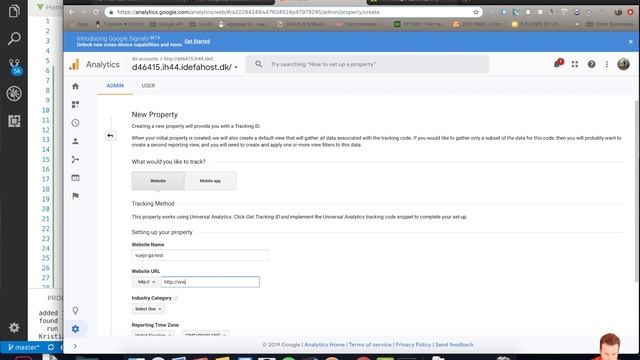The height and width of the screenshot is (360, 640).
Task: Open more options vertical dots
Action: [x=607, y=64]
